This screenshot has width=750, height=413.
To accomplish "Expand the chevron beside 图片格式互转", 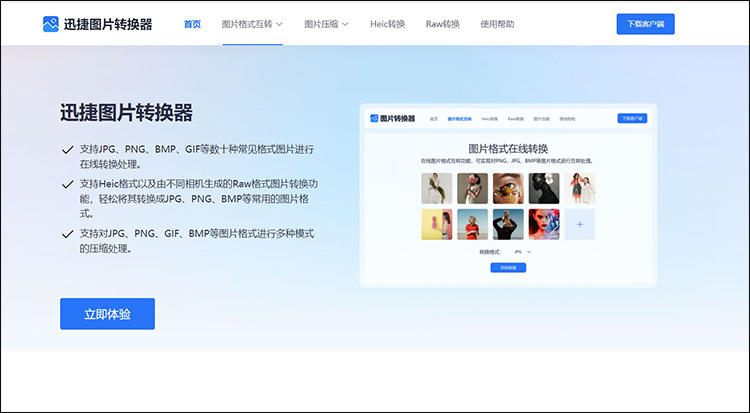I will point(280,24).
